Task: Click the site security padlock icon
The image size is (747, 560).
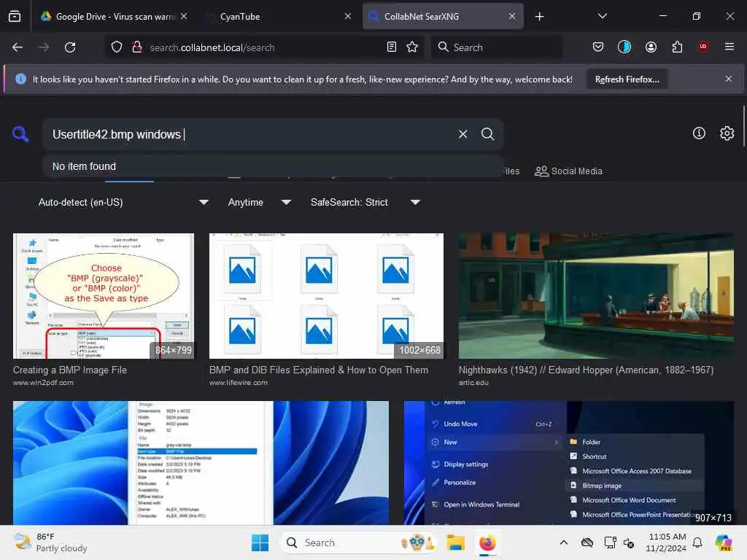Action: 137,47
